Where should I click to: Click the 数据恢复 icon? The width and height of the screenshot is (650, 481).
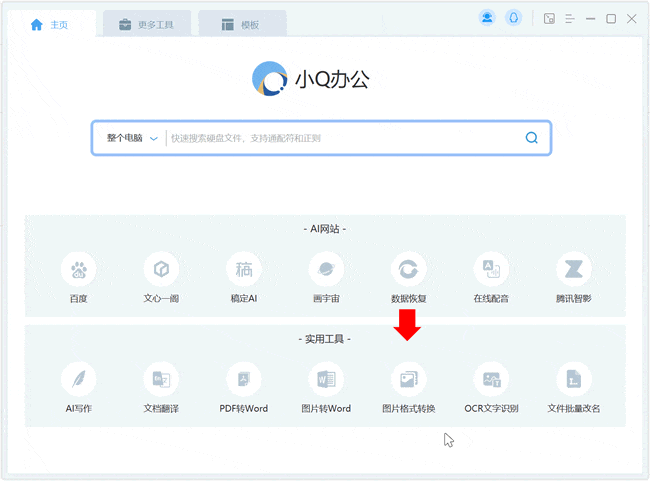[x=408, y=270]
